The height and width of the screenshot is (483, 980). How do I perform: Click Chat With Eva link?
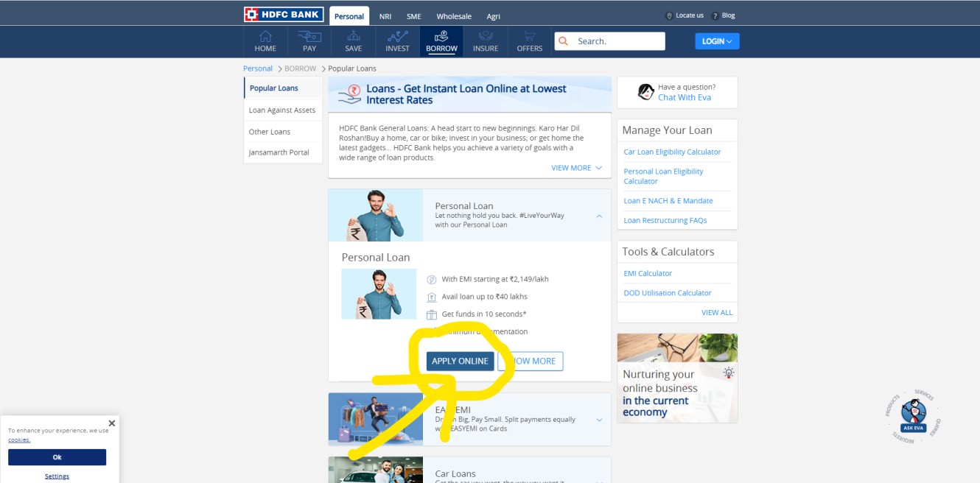(685, 97)
